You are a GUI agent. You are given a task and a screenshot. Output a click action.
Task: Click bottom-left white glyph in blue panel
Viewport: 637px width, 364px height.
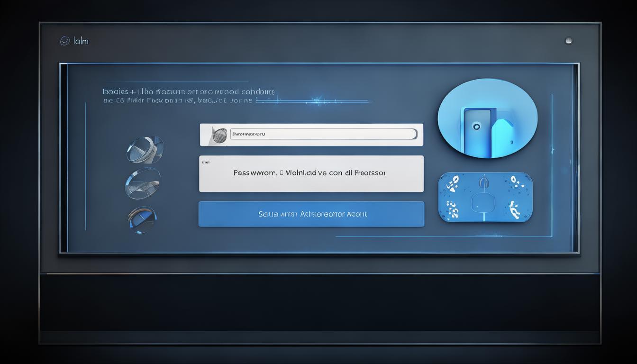tap(452, 209)
